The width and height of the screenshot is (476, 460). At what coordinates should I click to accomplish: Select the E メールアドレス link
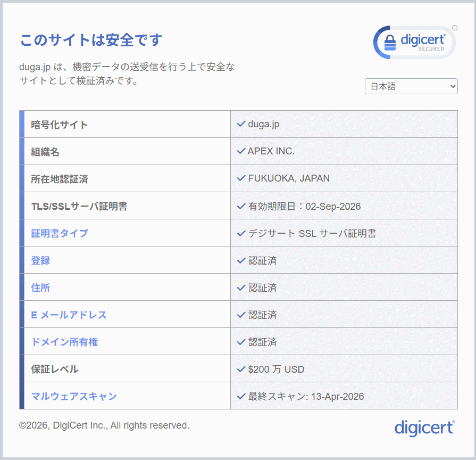[x=69, y=315]
